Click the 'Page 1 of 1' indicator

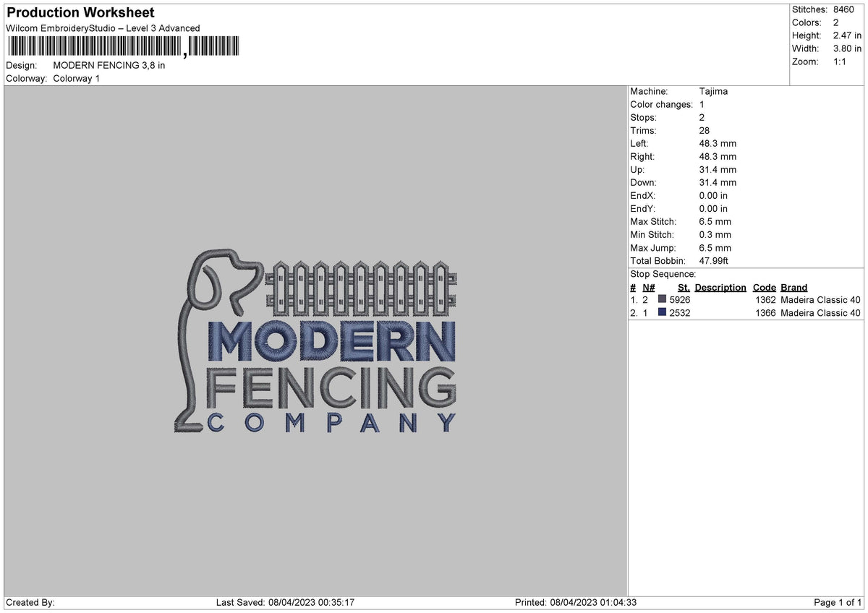(x=838, y=602)
